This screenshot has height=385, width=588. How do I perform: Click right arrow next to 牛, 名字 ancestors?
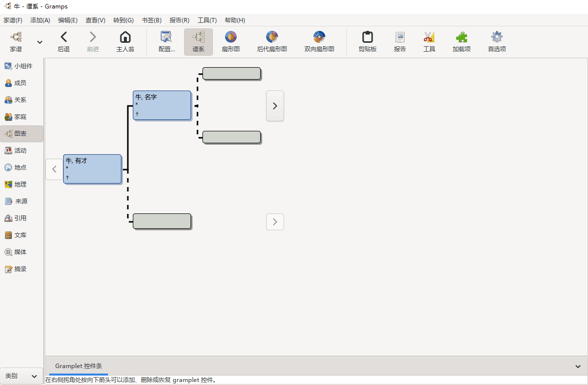(x=275, y=106)
